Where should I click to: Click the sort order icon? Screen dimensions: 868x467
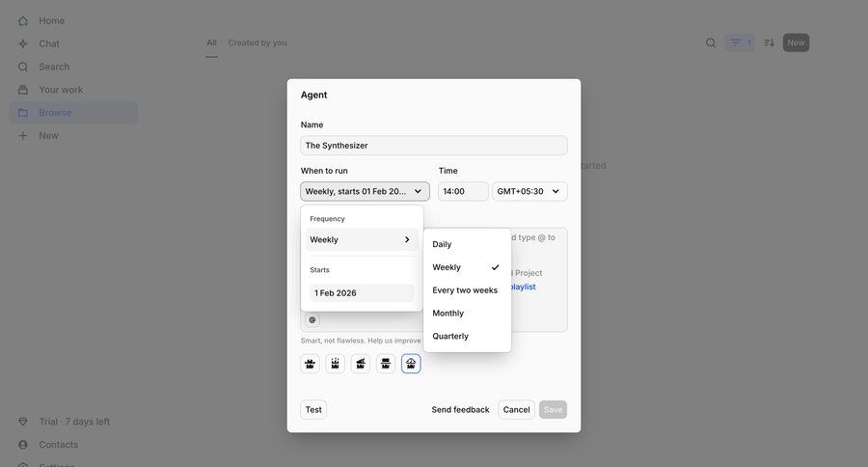[x=770, y=42]
